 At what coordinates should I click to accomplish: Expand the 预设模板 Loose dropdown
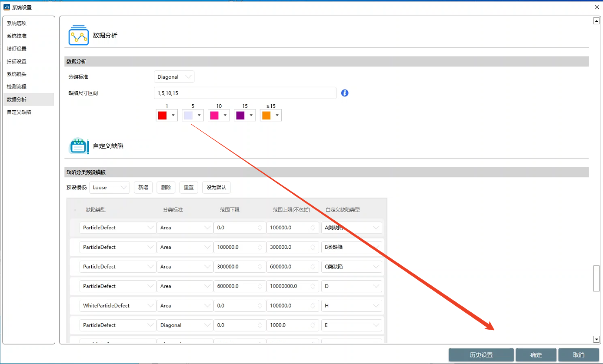pyautogui.click(x=110, y=188)
